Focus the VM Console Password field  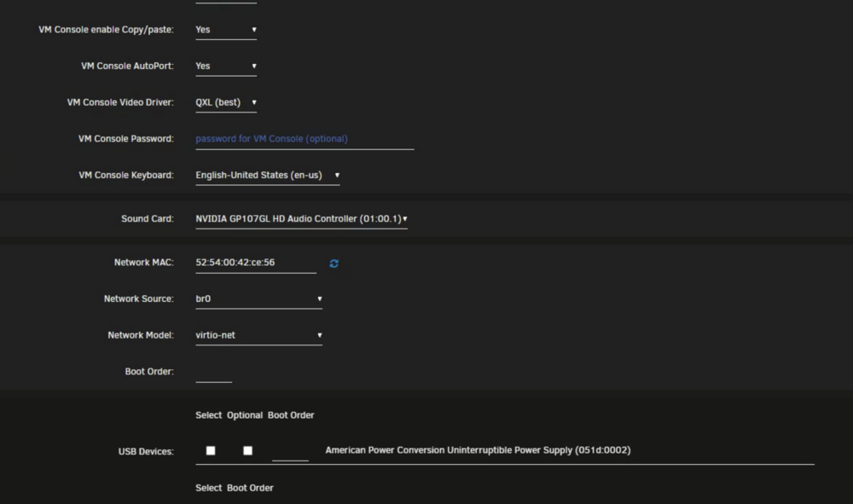[x=305, y=139]
